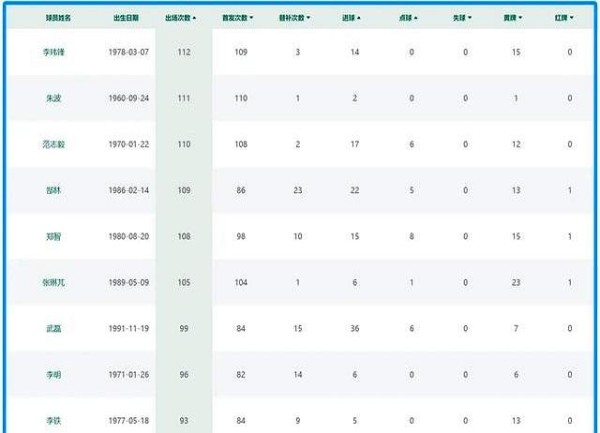
Task: Click 李玮锋's starts value 109
Action: pyautogui.click(x=241, y=52)
